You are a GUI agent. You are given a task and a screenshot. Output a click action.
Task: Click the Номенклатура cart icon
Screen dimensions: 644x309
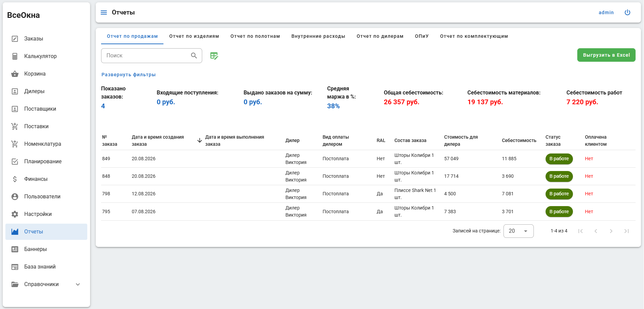tap(15, 144)
